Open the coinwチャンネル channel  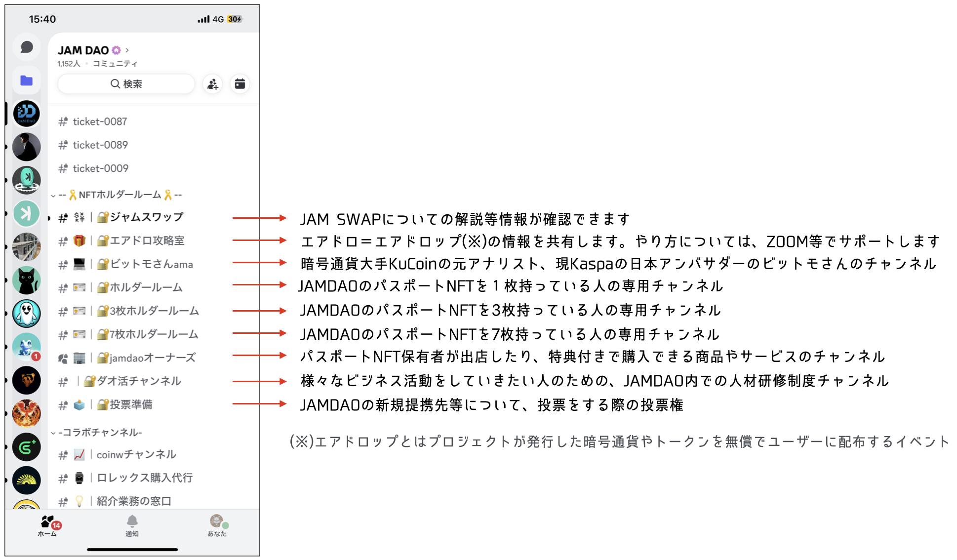pyautogui.click(x=136, y=454)
